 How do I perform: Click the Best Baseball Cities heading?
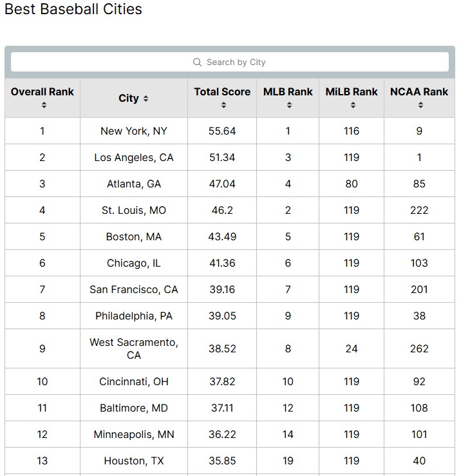(x=73, y=10)
